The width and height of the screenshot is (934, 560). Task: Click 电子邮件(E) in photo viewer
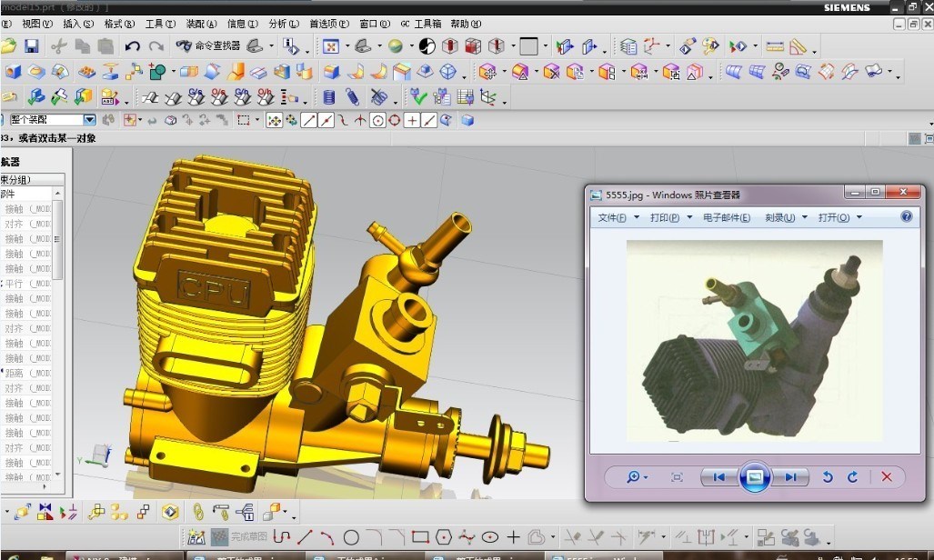(726, 217)
